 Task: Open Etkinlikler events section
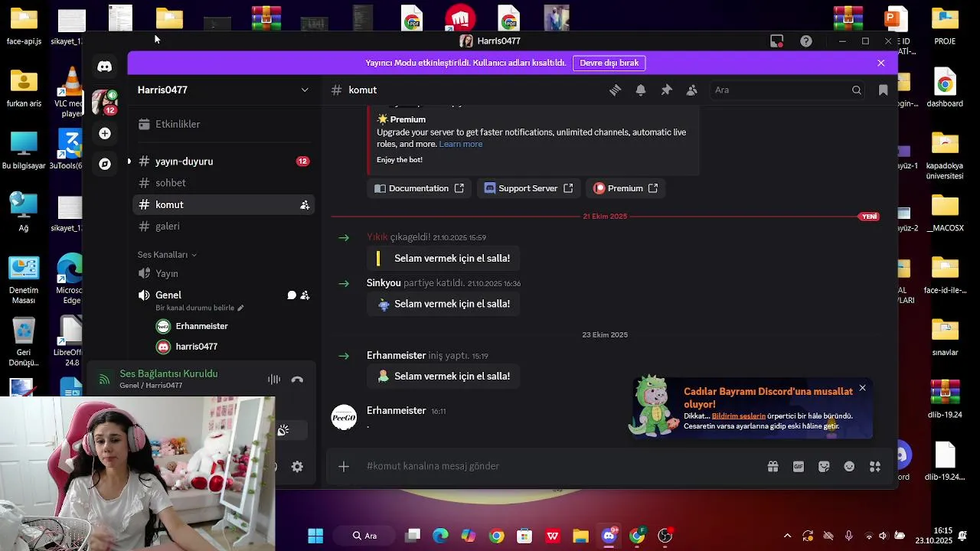(224, 124)
